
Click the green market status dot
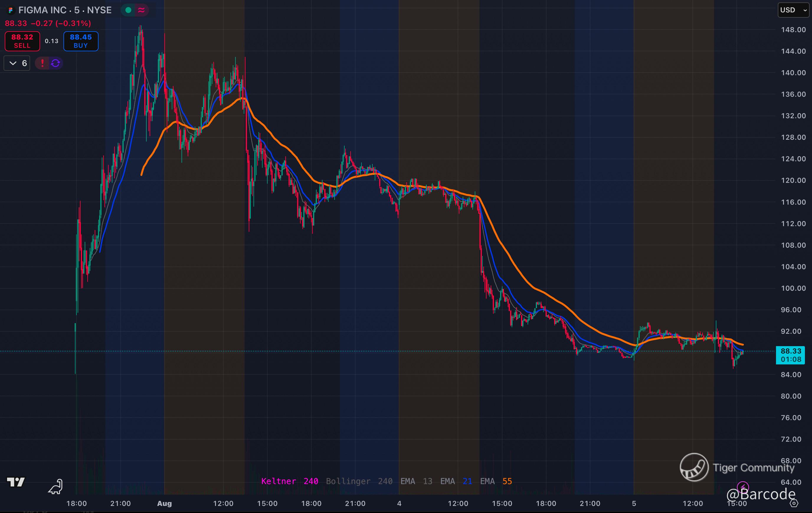(128, 10)
